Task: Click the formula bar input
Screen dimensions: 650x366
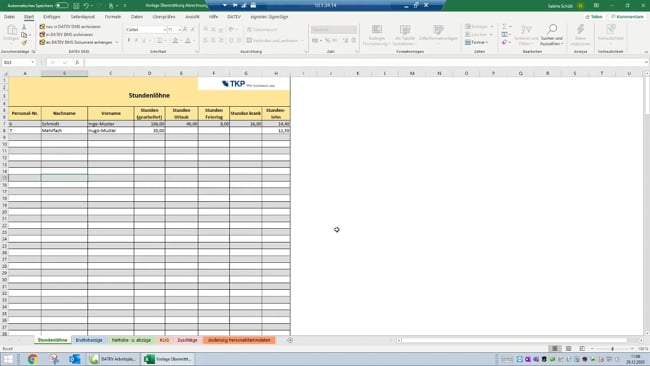Action: point(365,62)
